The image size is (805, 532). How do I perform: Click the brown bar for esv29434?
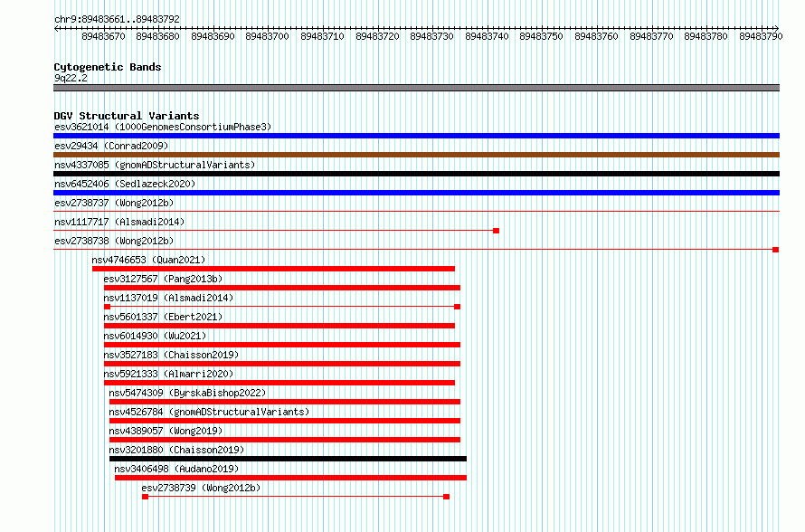point(416,155)
